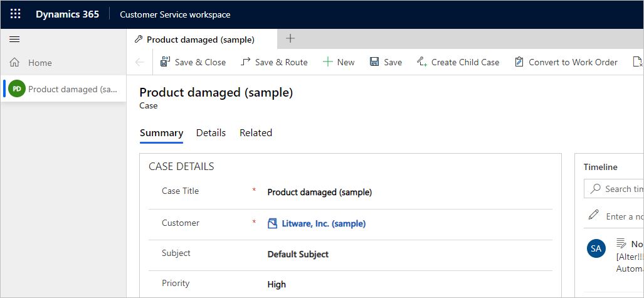Image resolution: width=644 pixels, height=298 pixels.
Task: Go to Home in the sidebar
Action: pos(40,63)
